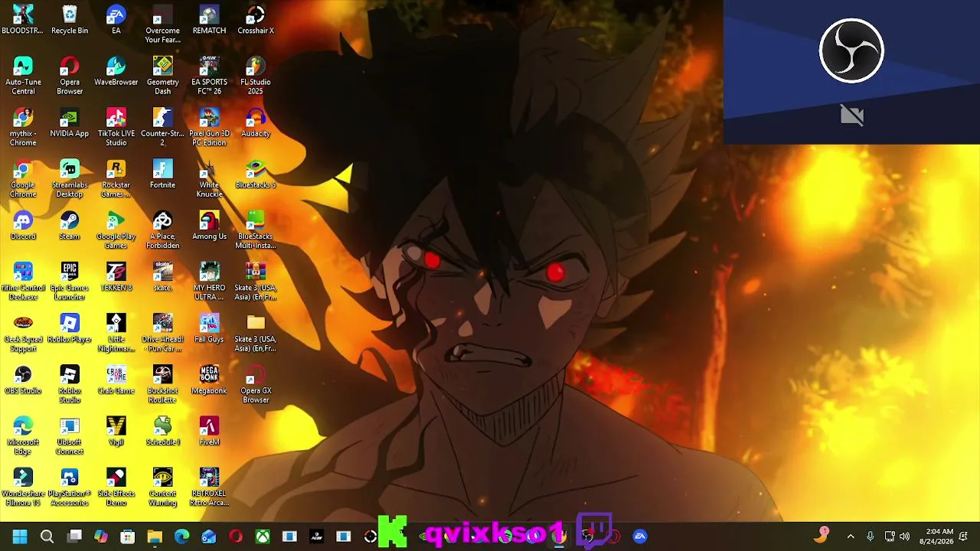Open taskbar Search
The width and height of the screenshot is (980, 551).
tap(47, 536)
